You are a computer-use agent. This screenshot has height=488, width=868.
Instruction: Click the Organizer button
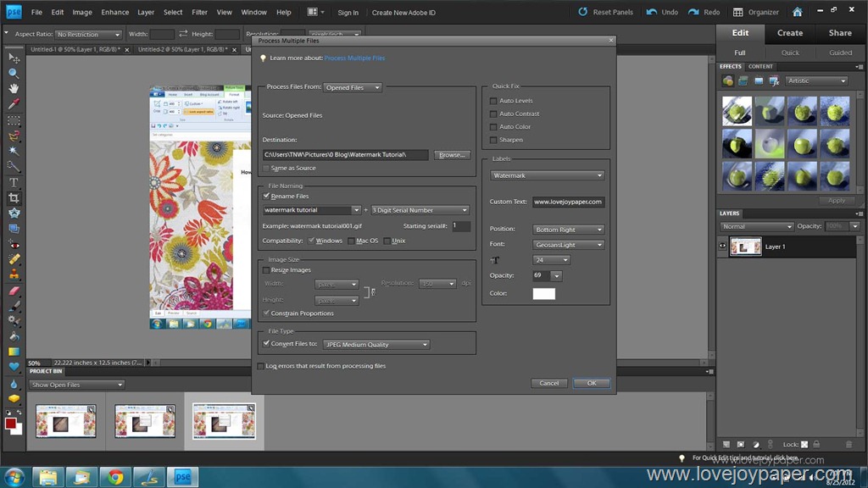coord(755,12)
